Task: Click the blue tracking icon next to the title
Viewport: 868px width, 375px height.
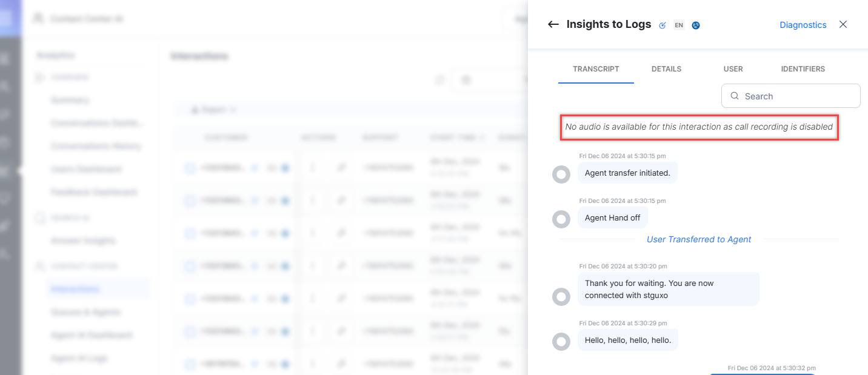Action: pyautogui.click(x=663, y=25)
